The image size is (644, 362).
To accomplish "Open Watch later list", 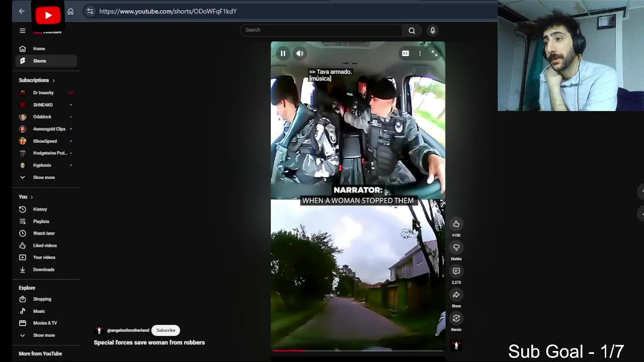I will tap(44, 233).
